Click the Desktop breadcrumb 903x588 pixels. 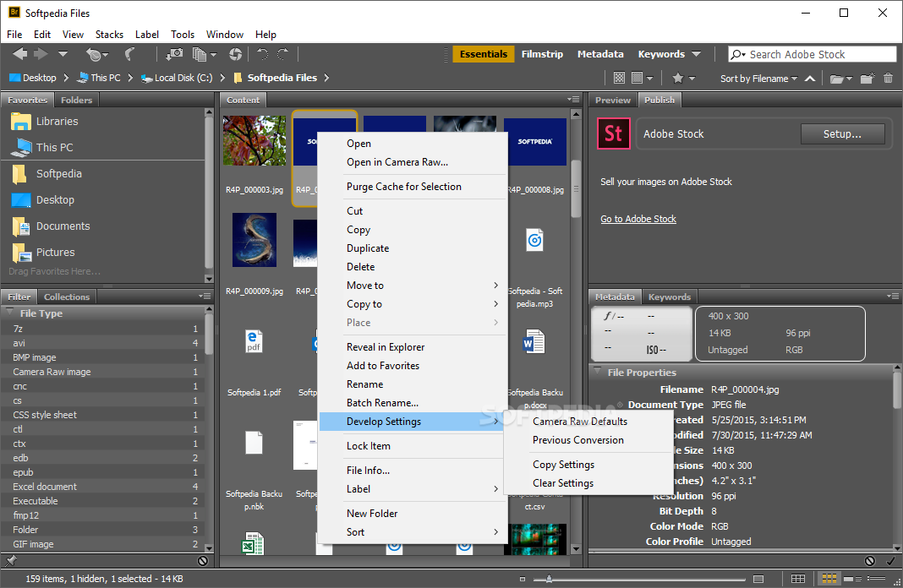pos(33,78)
